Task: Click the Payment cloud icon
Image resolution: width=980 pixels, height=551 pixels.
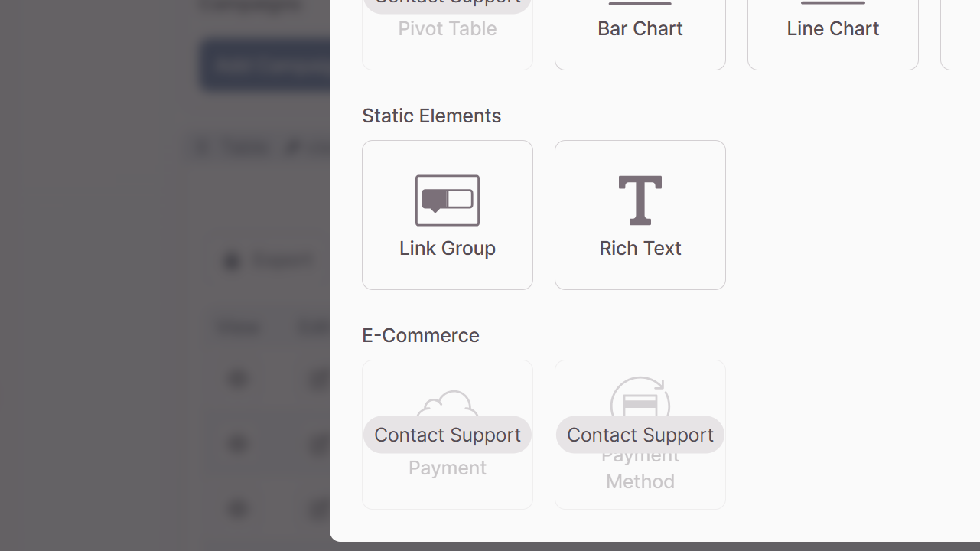Action: 448,403
